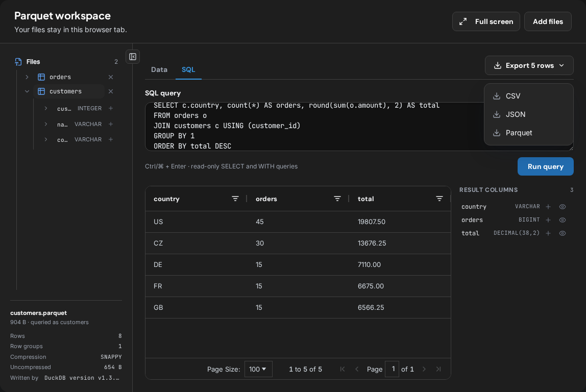This screenshot has height=392, width=586.
Task: Export results as JSON
Action: tap(528, 114)
